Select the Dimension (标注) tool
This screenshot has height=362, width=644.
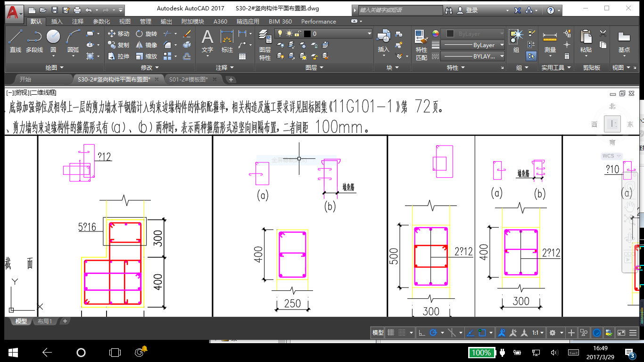coord(227,41)
